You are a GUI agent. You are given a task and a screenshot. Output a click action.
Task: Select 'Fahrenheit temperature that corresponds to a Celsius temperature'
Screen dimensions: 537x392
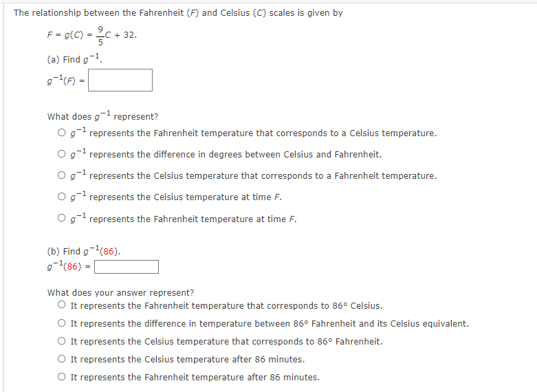point(63,133)
